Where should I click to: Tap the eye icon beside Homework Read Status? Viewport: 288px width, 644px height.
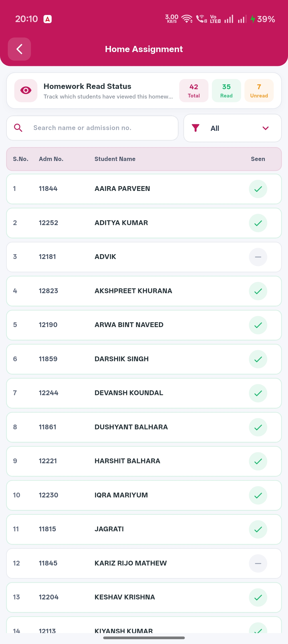26,91
